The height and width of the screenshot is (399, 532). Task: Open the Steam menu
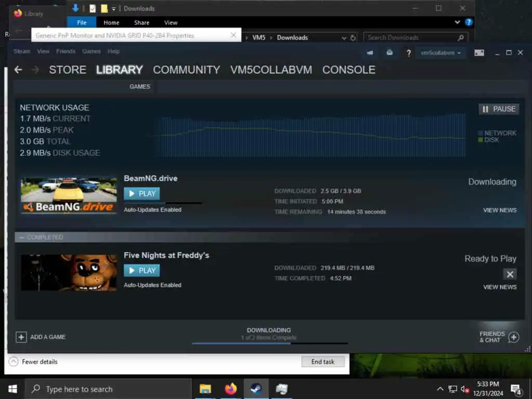[22, 51]
